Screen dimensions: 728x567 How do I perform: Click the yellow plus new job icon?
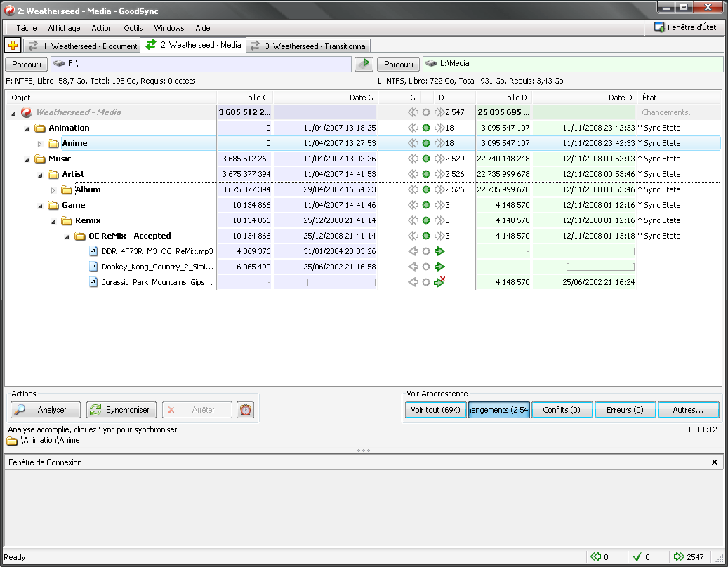[x=13, y=46]
